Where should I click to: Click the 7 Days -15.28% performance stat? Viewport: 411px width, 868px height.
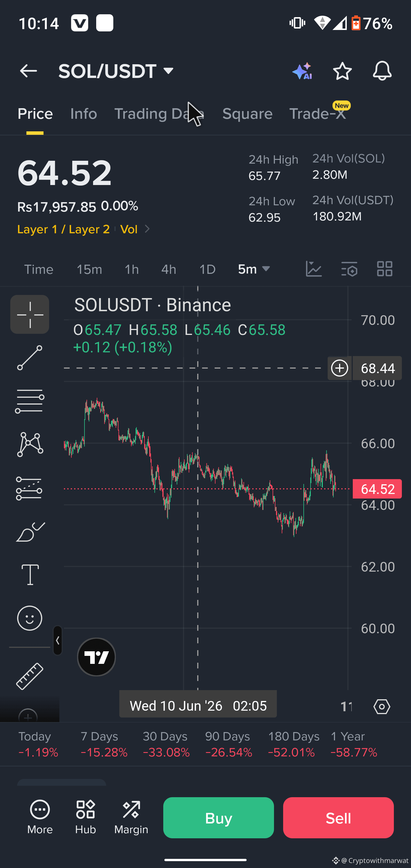[x=104, y=744]
